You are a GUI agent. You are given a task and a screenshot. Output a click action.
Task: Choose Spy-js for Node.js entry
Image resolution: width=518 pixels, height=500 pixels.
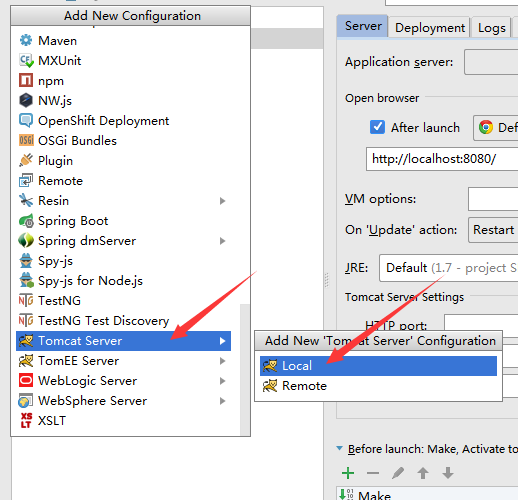123,281
